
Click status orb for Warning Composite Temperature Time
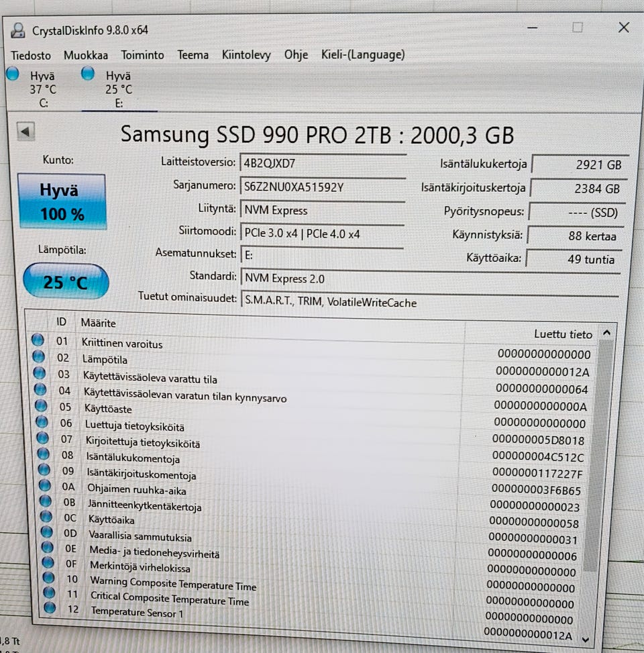click(x=49, y=577)
